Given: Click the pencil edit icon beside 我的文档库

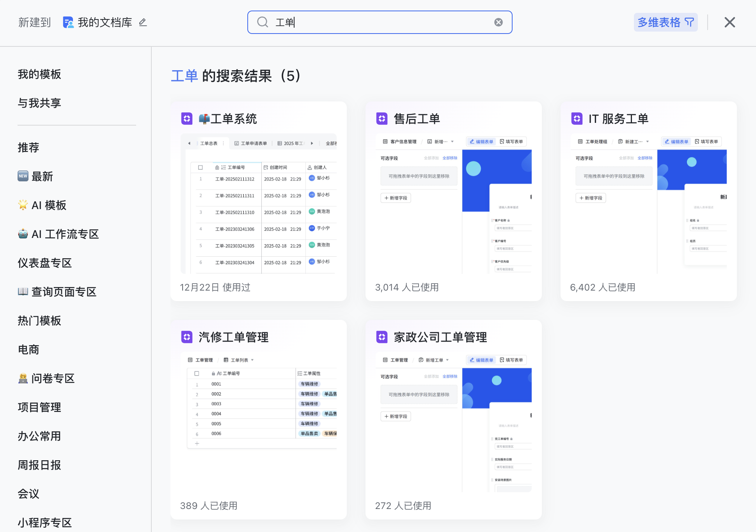Looking at the screenshot, I should pos(143,22).
